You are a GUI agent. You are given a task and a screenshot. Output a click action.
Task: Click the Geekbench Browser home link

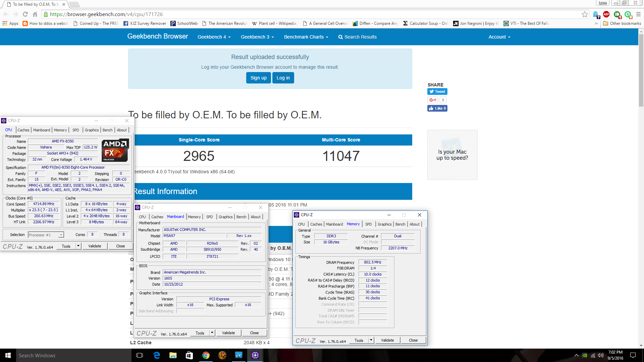click(158, 36)
